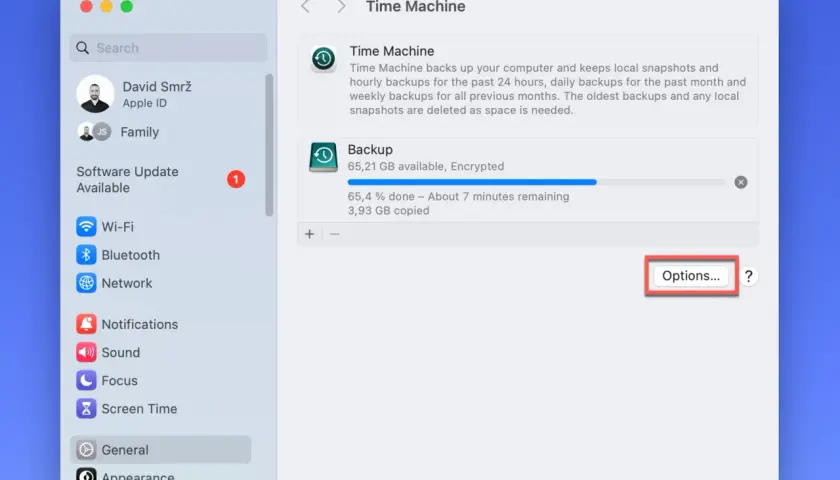Select the Wi-Fi icon in sidebar
840x480 pixels.
[x=86, y=227]
